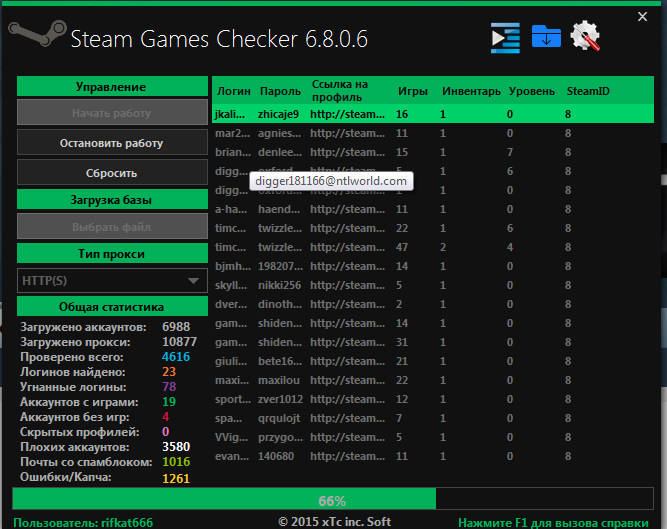Open the log list icon with play arrow
Viewport: 667px width, 529px height.
505,38
